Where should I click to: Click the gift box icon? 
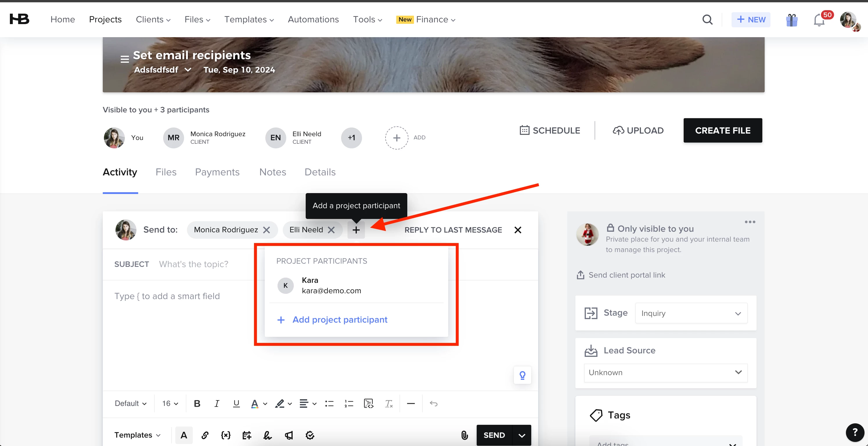coord(792,20)
